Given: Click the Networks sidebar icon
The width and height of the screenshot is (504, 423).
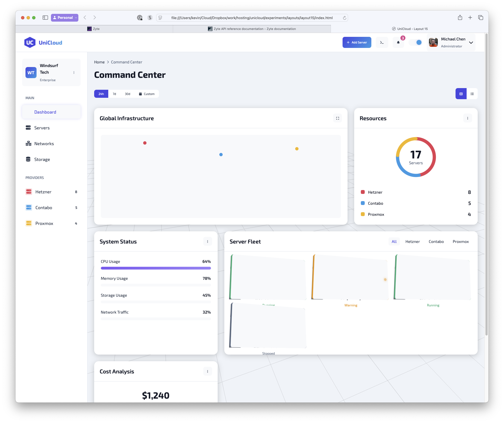Looking at the screenshot, I should pos(28,143).
